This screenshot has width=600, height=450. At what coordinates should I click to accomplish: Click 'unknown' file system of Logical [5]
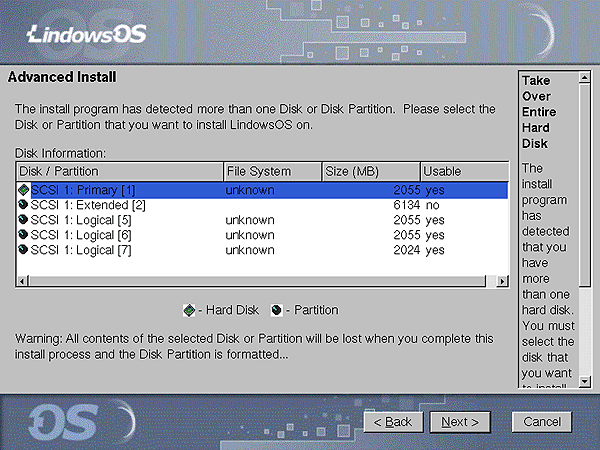point(250,220)
